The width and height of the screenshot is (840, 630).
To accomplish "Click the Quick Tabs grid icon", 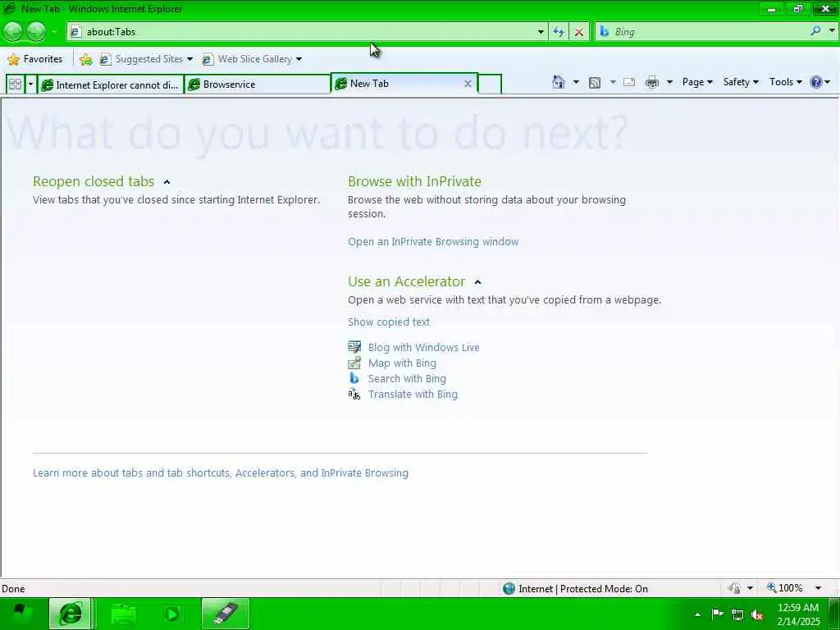I will (15, 84).
